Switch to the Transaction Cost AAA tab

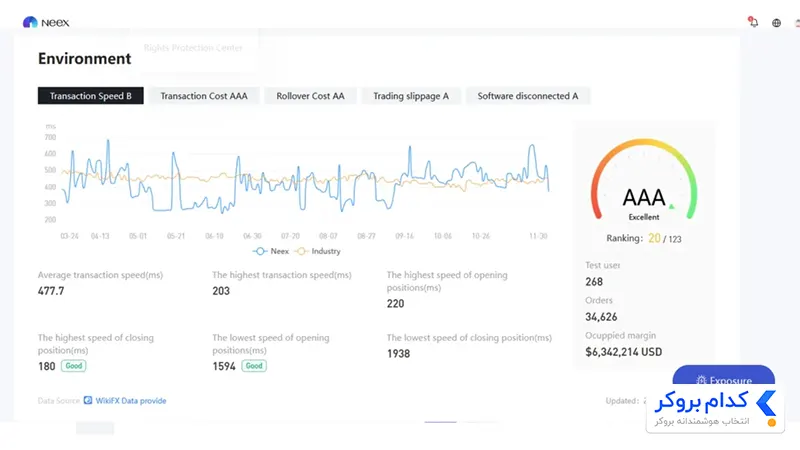click(x=204, y=96)
